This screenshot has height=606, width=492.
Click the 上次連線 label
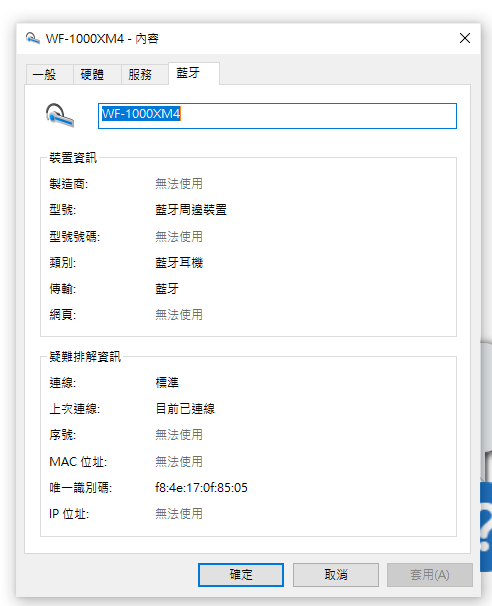[x=74, y=409]
